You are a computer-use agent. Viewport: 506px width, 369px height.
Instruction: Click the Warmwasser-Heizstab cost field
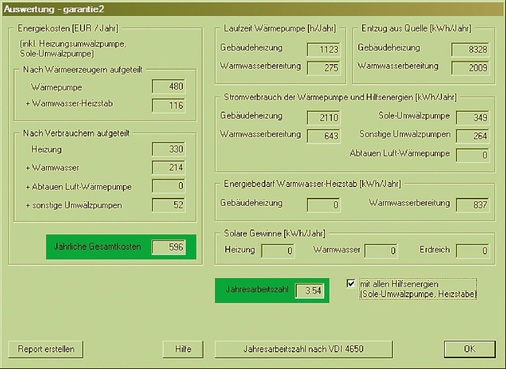pos(169,105)
